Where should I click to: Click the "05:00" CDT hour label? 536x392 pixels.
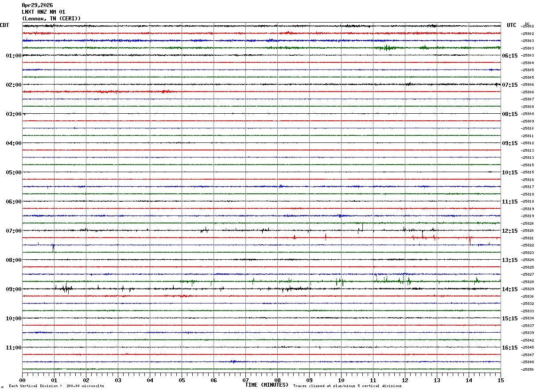14,173
